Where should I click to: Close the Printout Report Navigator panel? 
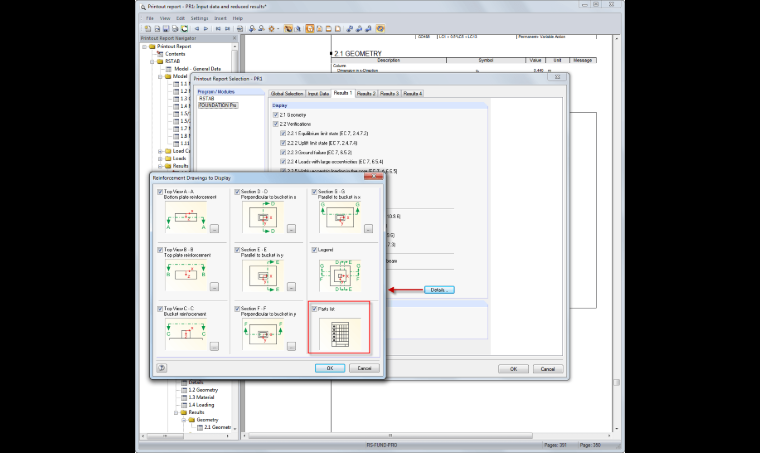coord(235,38)
